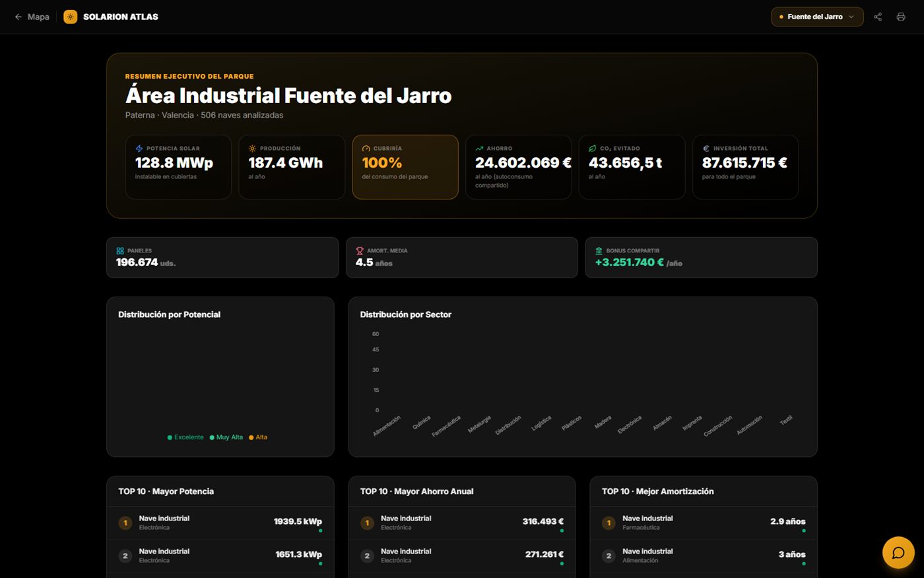Open the 1651.3 kWp Nave industrial row
Viewport: 924px width, 578px height.
click(x=220, y=556)
